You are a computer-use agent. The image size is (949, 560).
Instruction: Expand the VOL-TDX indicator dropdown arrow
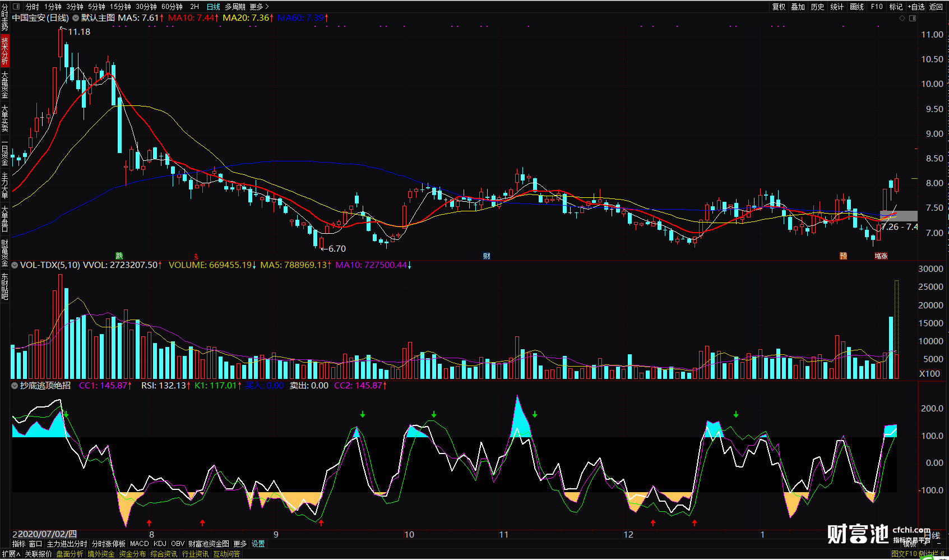pos(15,265)
